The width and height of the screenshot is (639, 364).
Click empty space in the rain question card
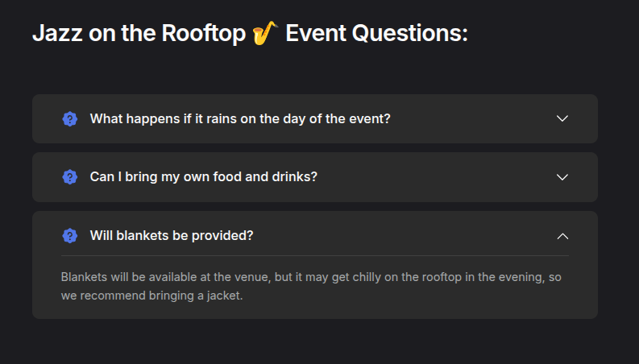point(473,119)
